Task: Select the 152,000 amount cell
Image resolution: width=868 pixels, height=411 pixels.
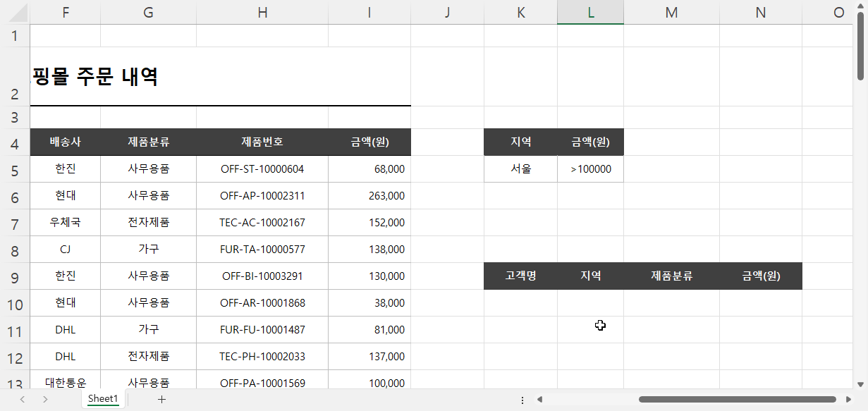Action: 369,223
